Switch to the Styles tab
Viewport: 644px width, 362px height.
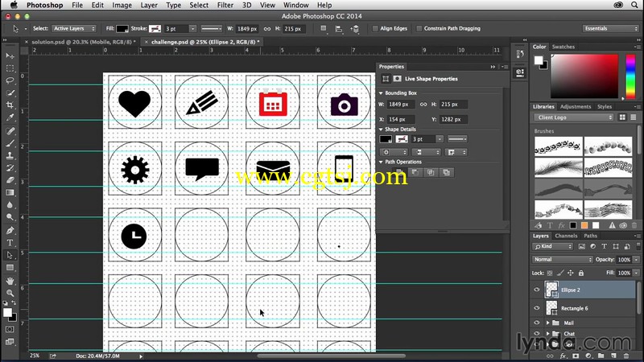605,106
